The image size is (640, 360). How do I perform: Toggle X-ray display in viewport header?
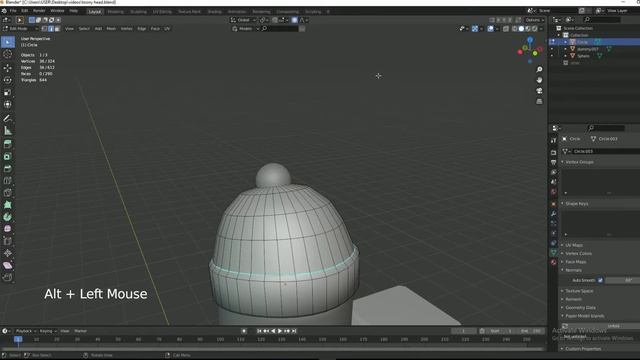(x=506, y=29)
